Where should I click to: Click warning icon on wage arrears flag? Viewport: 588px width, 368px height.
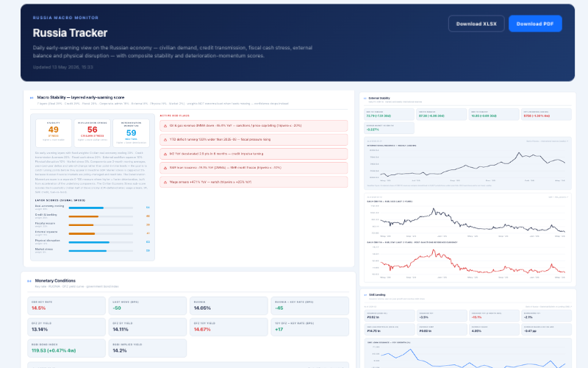(165, 182)
